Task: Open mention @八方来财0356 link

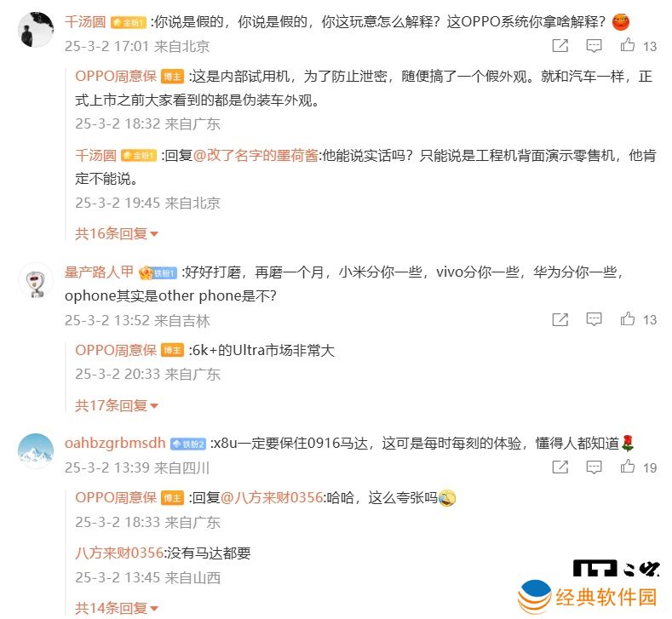Action: tap(272, 498)
